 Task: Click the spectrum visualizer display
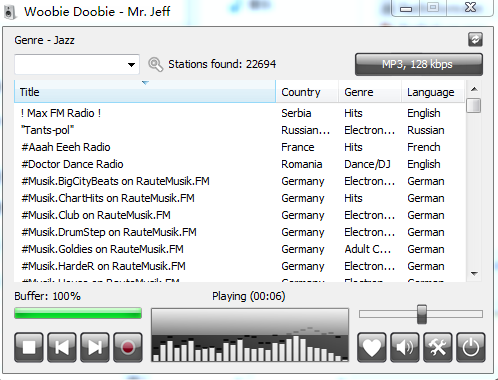pyautogui.click(x=250, y=335)
